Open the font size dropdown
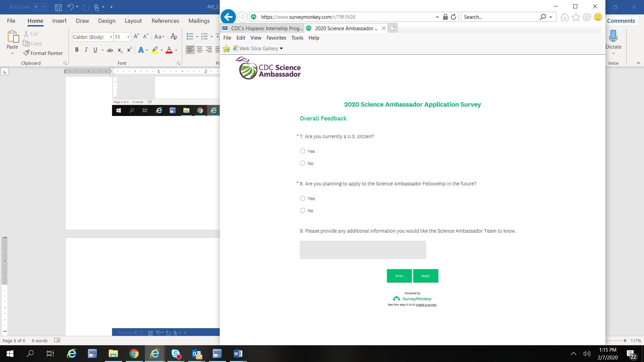The width and height of the screenshot is (644, 362). point(128,37)
